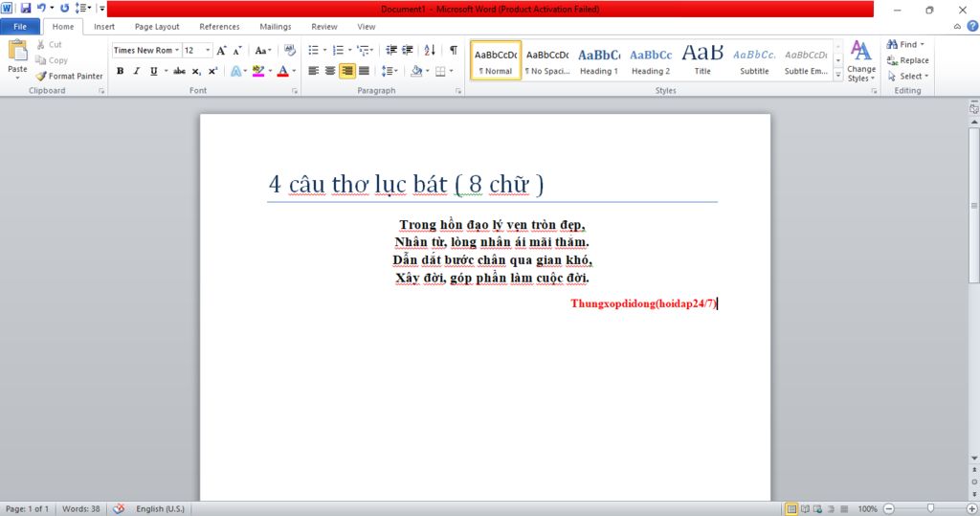Apply the Heading 2 style

pyautogui.click(x=651, y=60)
